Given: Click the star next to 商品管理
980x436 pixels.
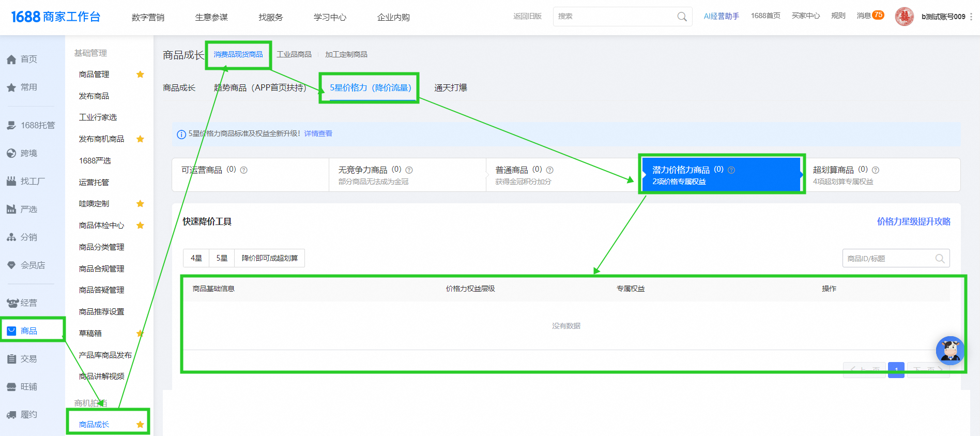Looking at the screenshot, I should [140, 74].
